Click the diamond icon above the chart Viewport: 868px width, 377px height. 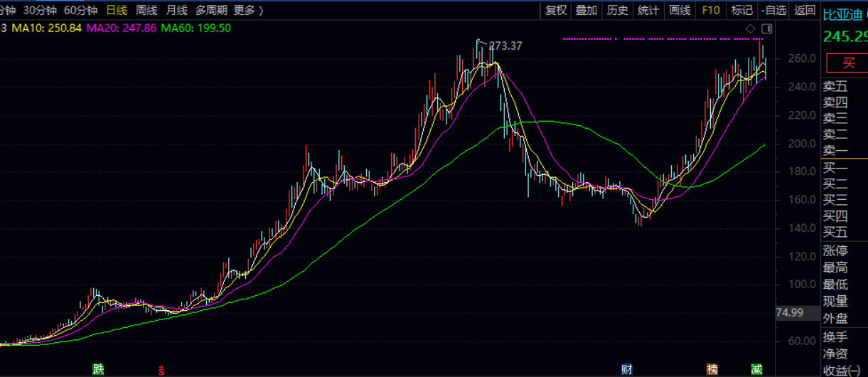tap(750, 28)
